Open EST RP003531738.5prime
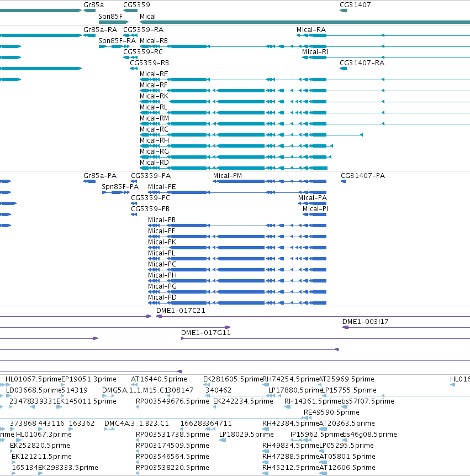The width and height of the screenshot is (470, 476). coord(172,435)
